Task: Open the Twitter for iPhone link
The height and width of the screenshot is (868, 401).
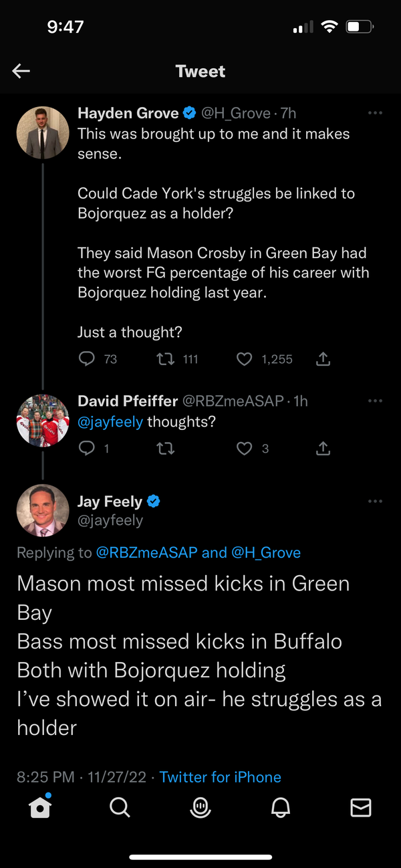Action: (x=220, y=777)
